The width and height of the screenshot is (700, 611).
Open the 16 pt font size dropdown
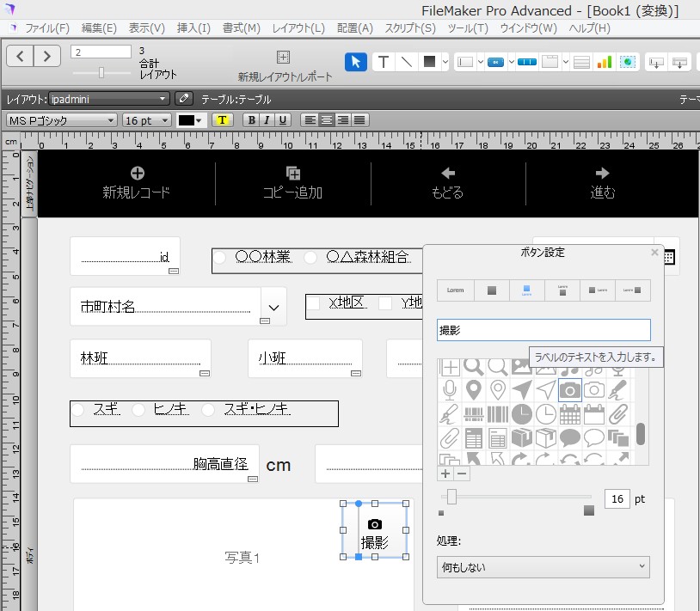147,120
